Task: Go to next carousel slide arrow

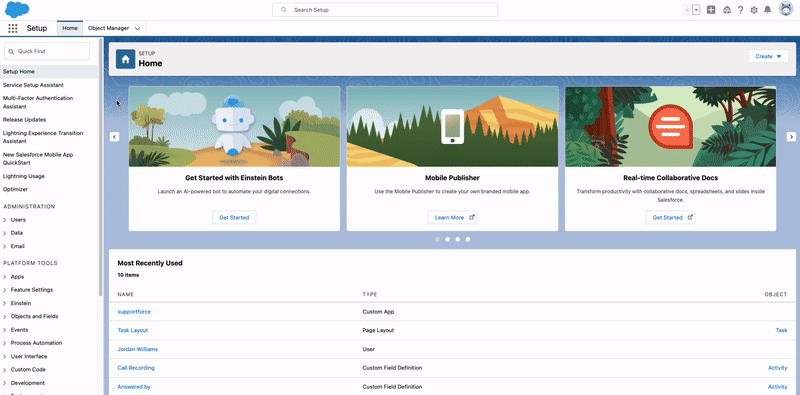Action: tap(791, 137)
